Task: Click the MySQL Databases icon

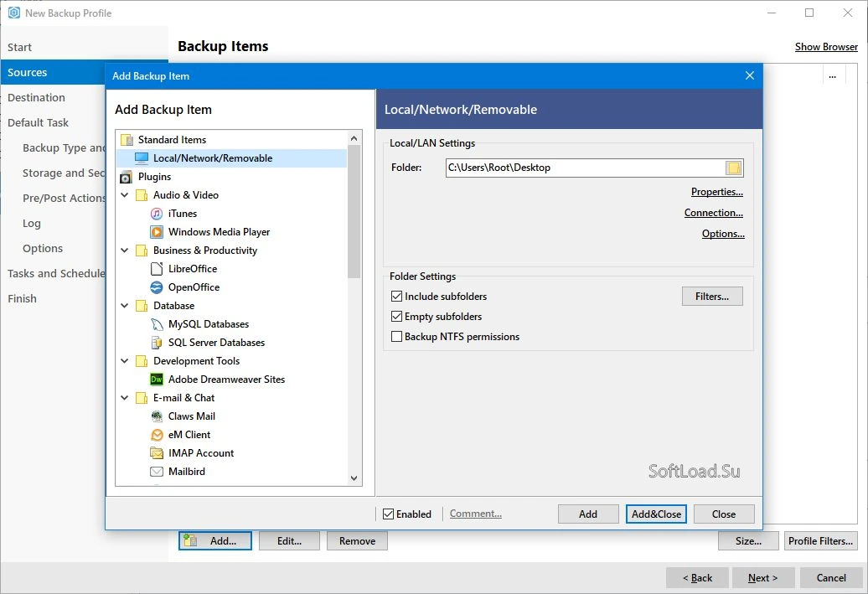Action: pyautogui.click(x=157, y=324)
